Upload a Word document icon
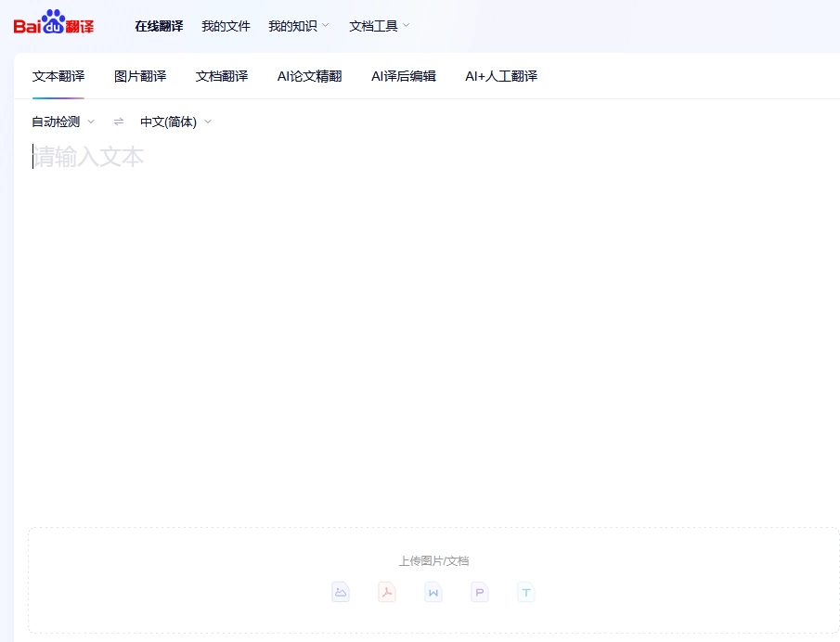Image resolution: width=840 pixels, height=642 pixels. click(x=433, y=592)
